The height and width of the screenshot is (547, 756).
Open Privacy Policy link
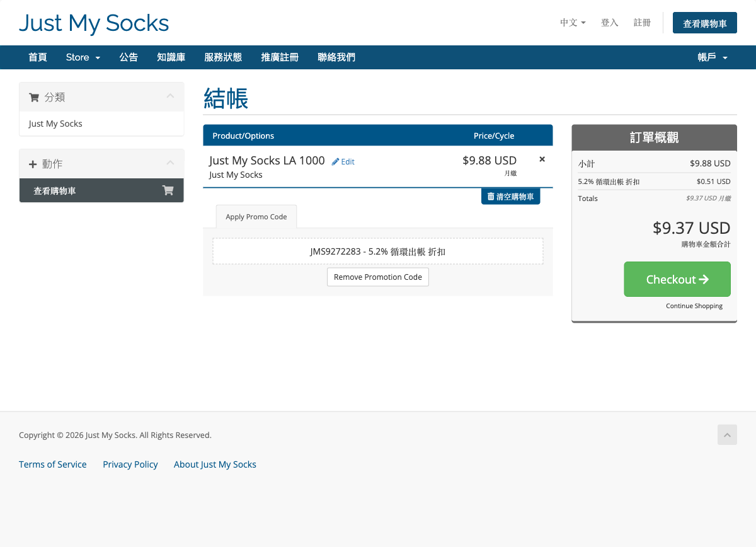pos(130,464)
